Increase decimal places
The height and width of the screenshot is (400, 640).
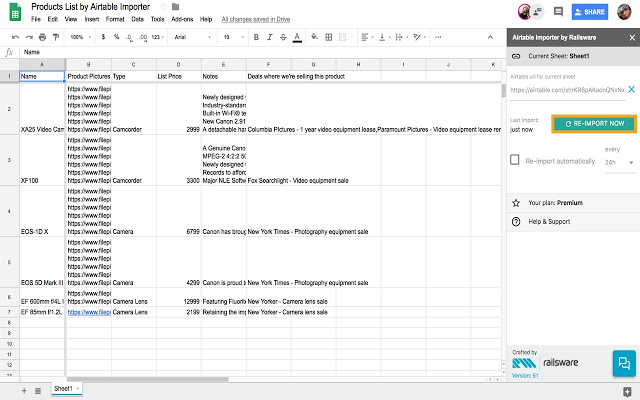(x=143, y=37)
